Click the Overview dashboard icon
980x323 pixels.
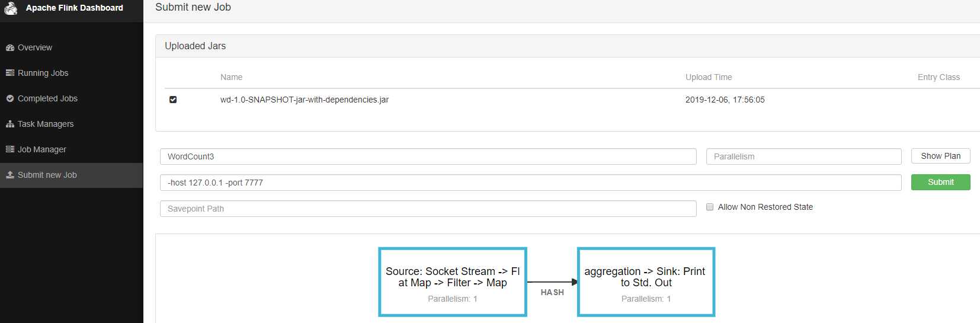(x=10, y=48)
